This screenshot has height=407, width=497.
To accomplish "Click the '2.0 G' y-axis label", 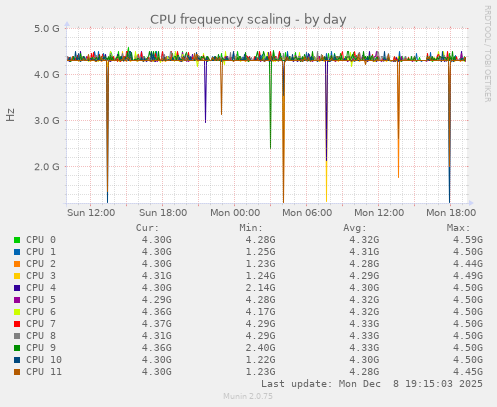I will 47,166.
